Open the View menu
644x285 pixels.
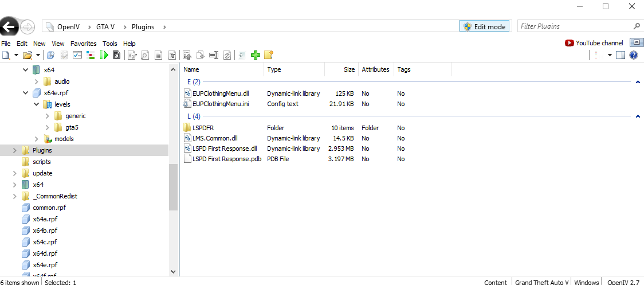pyautogui.click(x=58, y=43)
